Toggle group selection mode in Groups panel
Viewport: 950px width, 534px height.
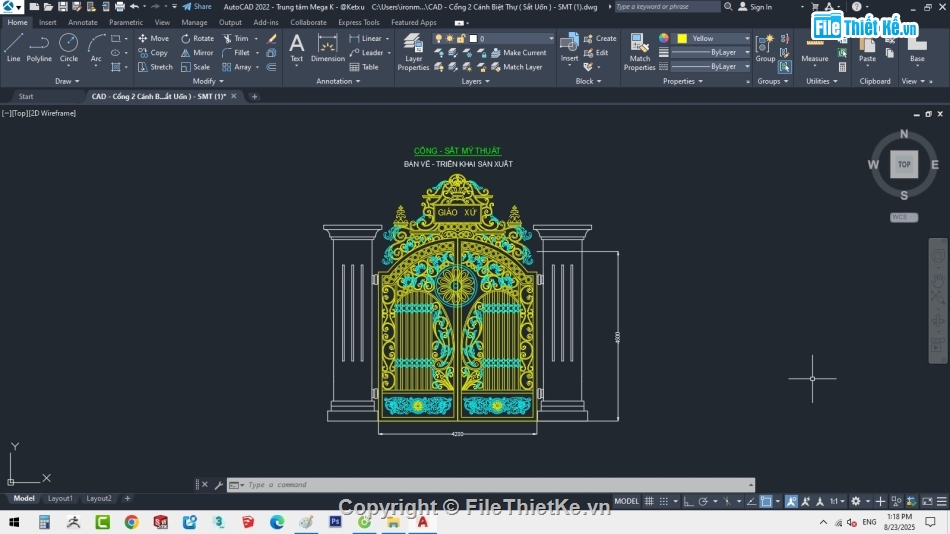785,67
